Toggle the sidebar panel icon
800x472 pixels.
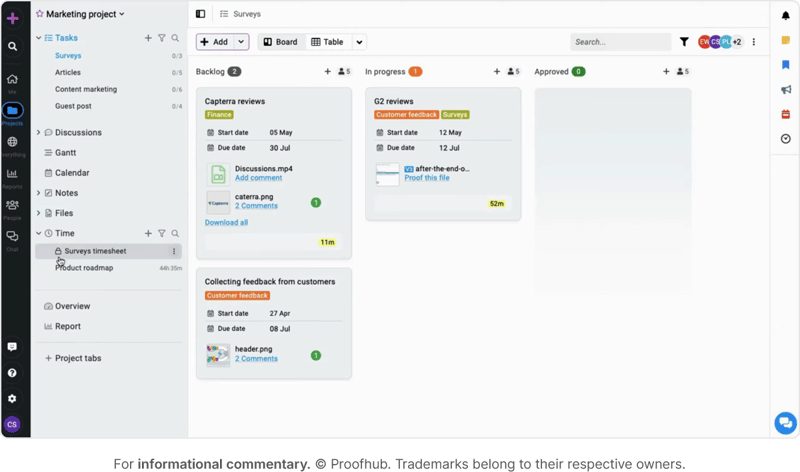201,14
